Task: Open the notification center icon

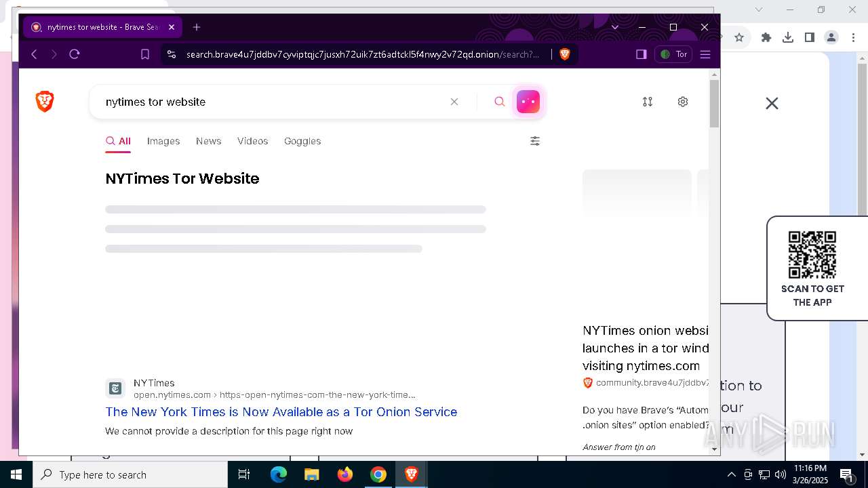Action: click(846, 474)
